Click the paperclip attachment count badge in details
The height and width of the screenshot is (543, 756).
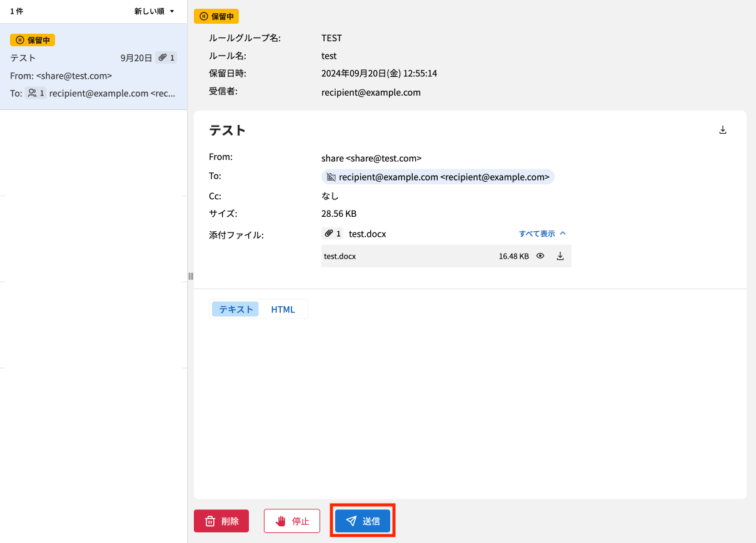point(332,234)
